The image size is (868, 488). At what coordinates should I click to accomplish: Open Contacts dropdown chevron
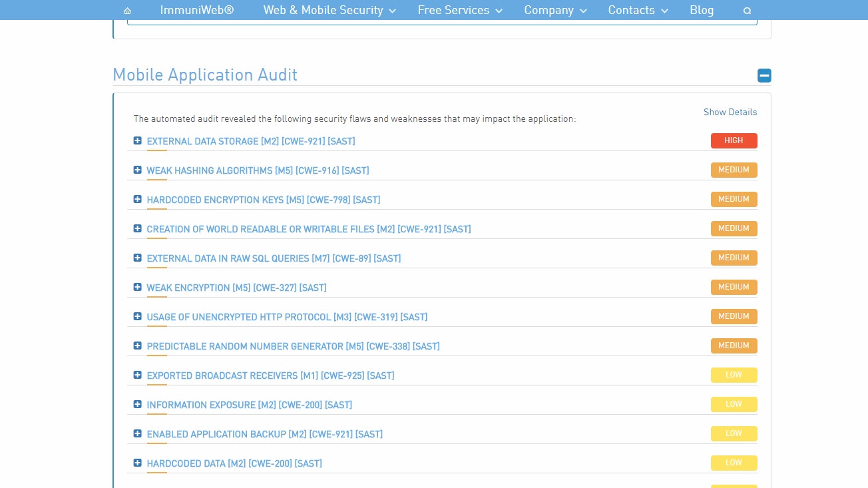click(664, 11)
